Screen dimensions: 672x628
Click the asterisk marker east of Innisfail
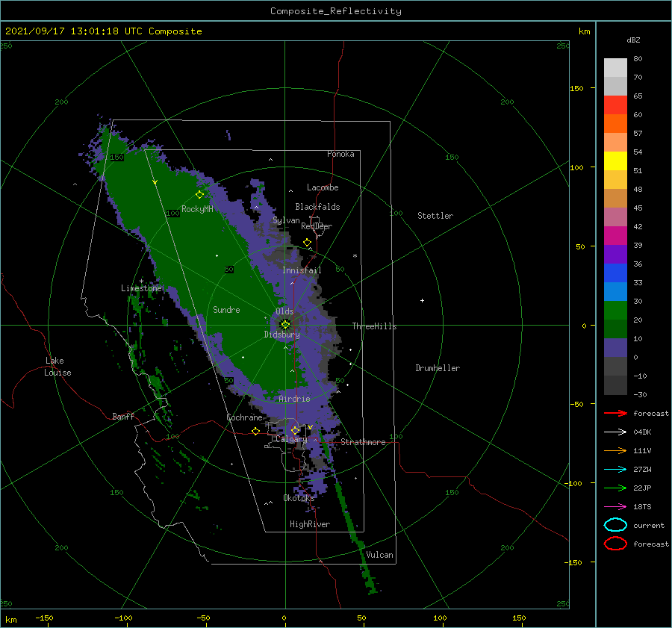(x=355, y=256)
